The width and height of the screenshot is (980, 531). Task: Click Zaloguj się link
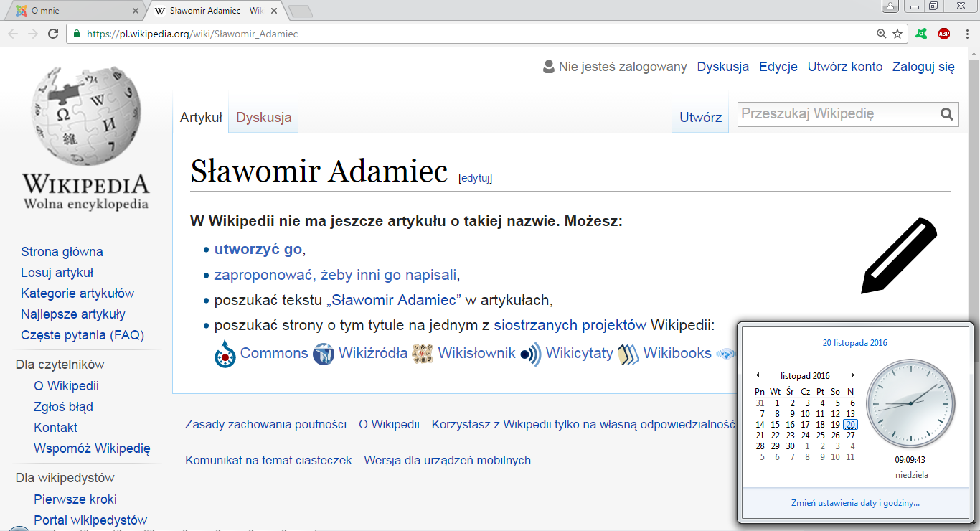(x=923, y=67)
